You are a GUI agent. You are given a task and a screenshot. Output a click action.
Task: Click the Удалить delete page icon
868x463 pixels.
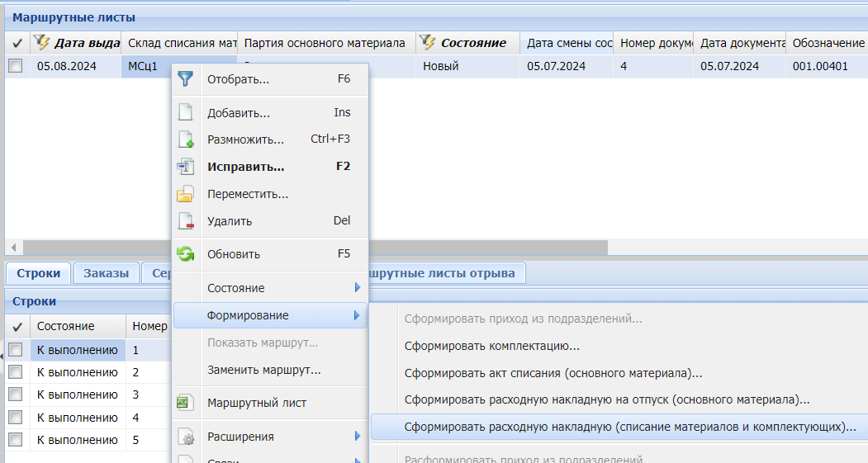[x=186, y=221]
